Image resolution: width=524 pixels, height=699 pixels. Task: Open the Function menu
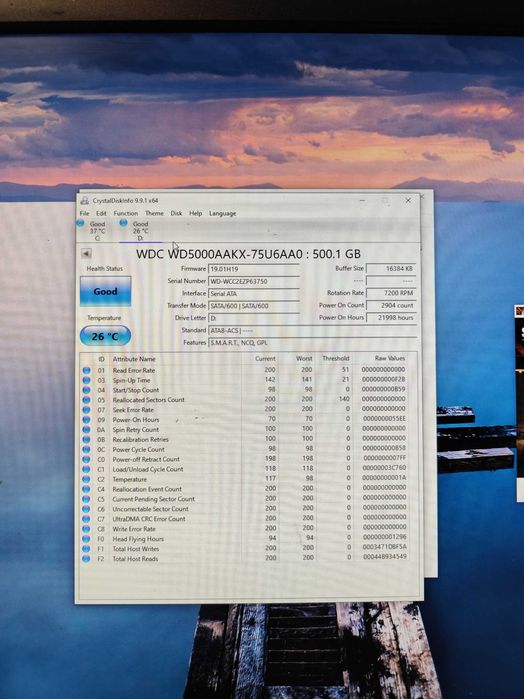click(126, 214)
